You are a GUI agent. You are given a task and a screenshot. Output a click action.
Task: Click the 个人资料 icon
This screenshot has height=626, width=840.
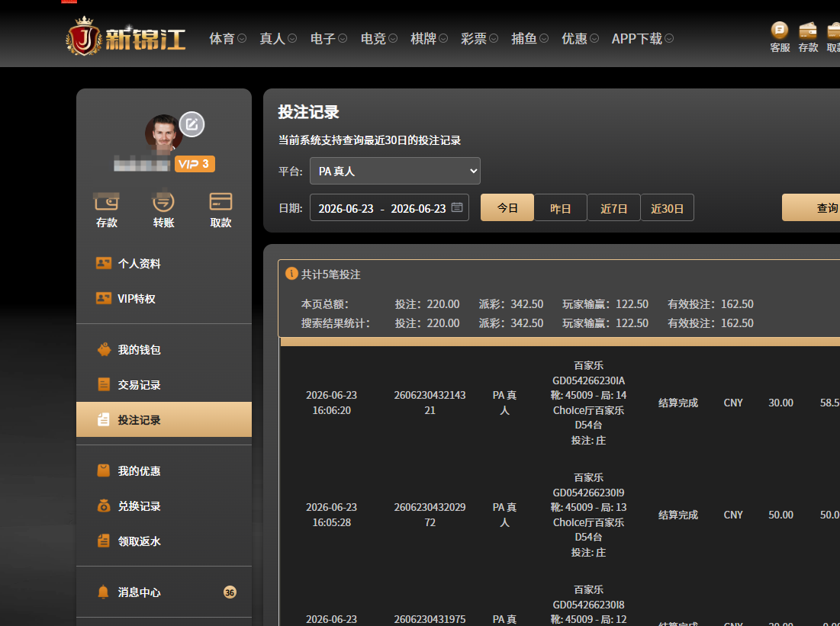(104, 263)
